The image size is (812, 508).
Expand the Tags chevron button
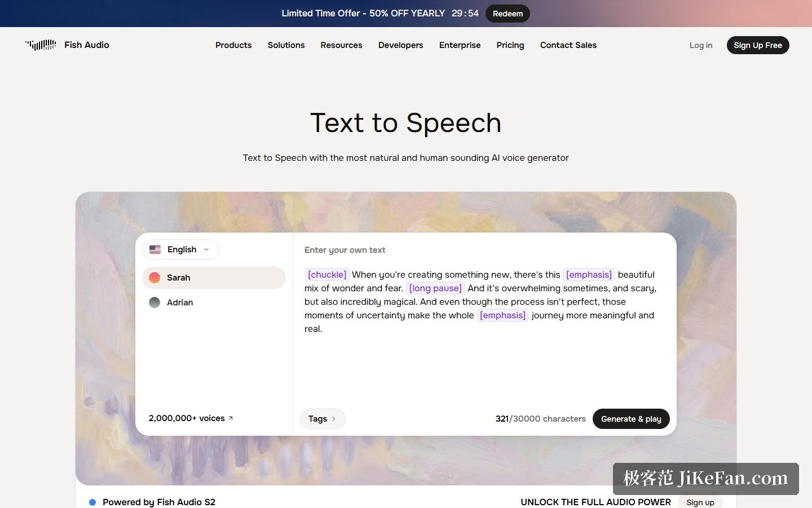pyautogui.click(x=323, y=419)
